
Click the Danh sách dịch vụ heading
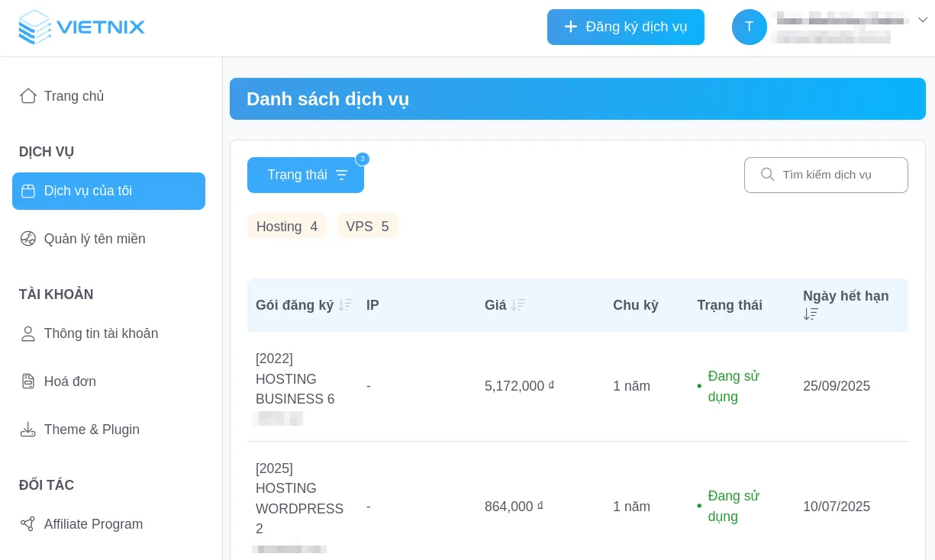pos(327,99)
